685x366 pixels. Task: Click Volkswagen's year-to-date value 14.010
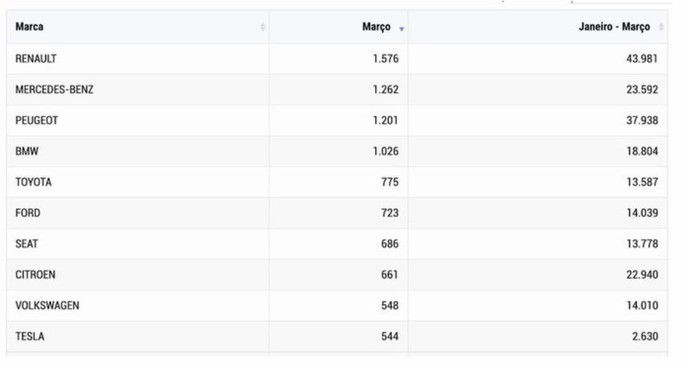click(642, 306)
